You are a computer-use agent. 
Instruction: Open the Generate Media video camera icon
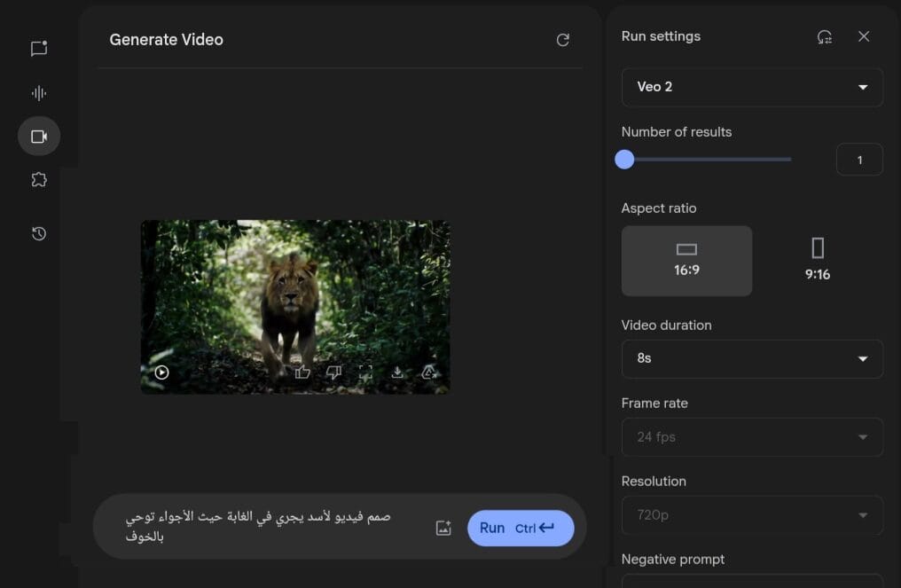click(x=39, y=137)
